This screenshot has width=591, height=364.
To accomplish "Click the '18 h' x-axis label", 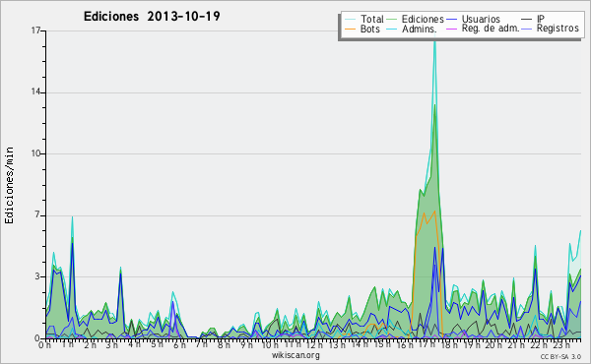I will tap(450, 344).
